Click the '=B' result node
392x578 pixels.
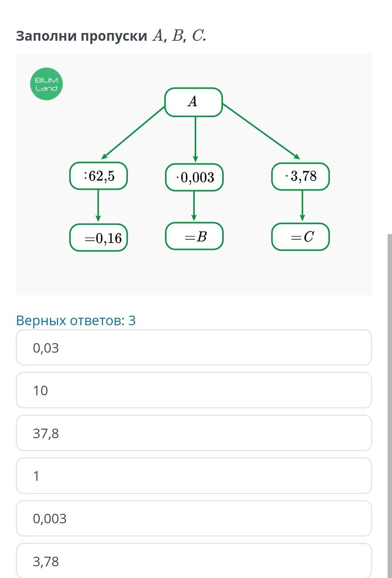pyautogui.click(x=194, y=236)
